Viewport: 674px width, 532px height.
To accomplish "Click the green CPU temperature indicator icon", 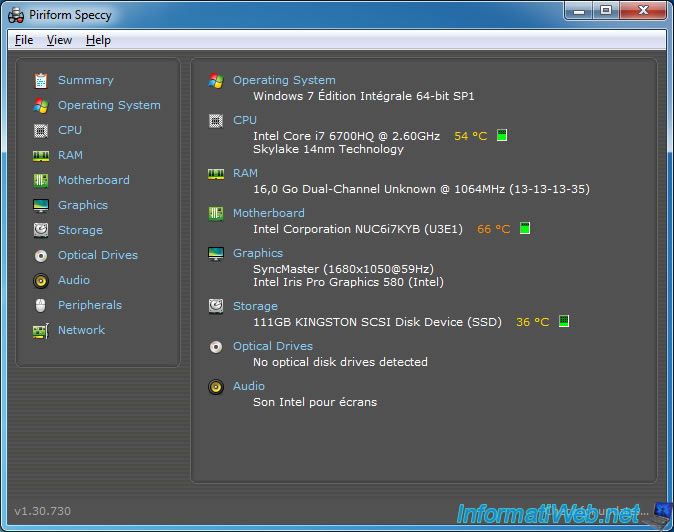I will tap(502, 135).
